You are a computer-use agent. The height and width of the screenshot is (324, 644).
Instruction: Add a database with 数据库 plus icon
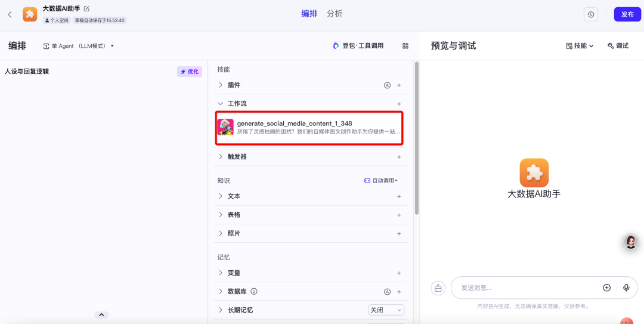click(399, 292)
